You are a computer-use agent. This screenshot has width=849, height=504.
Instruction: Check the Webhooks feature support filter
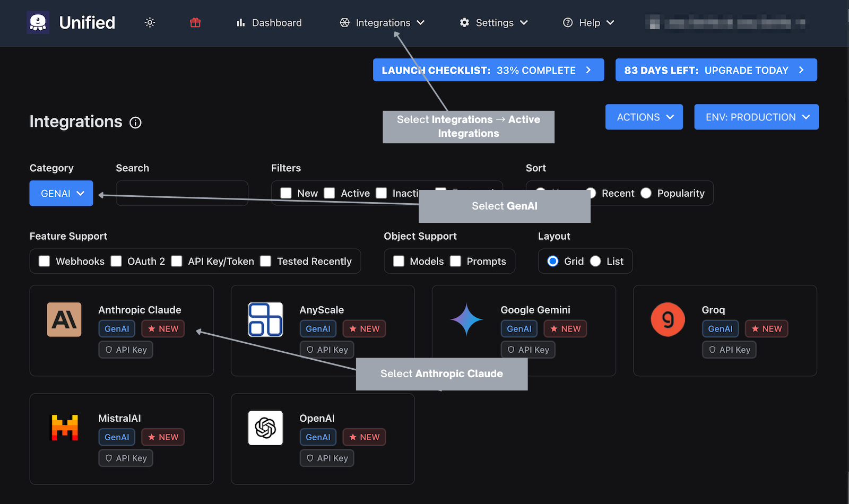[x=44, y=261]
